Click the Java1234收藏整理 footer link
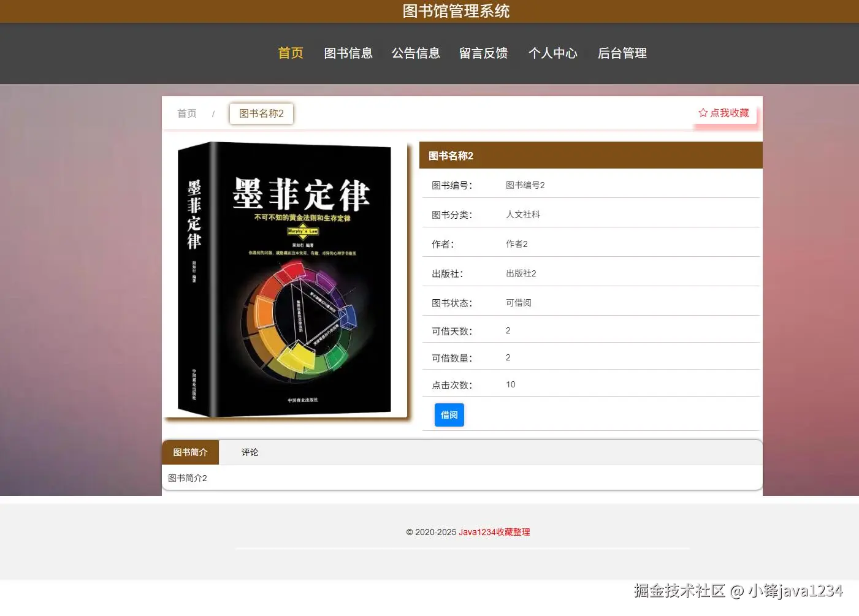859x616 pixels. (494, 532)
